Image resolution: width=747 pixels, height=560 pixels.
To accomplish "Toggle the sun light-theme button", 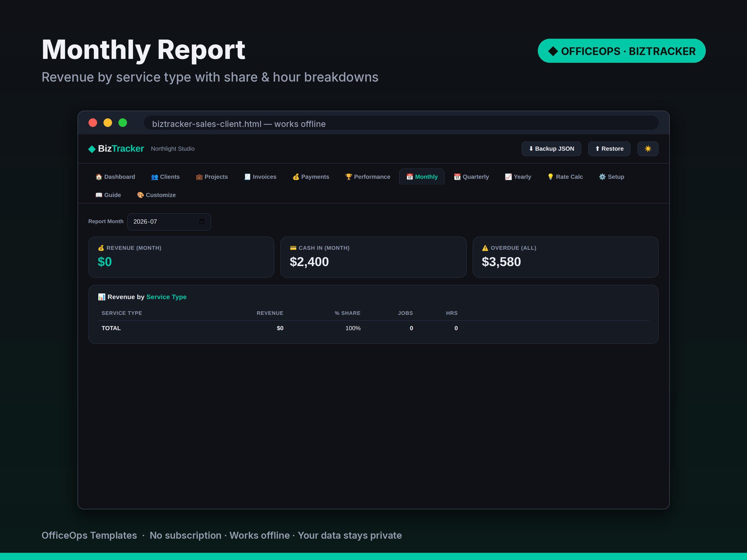I will coord(647,149).
